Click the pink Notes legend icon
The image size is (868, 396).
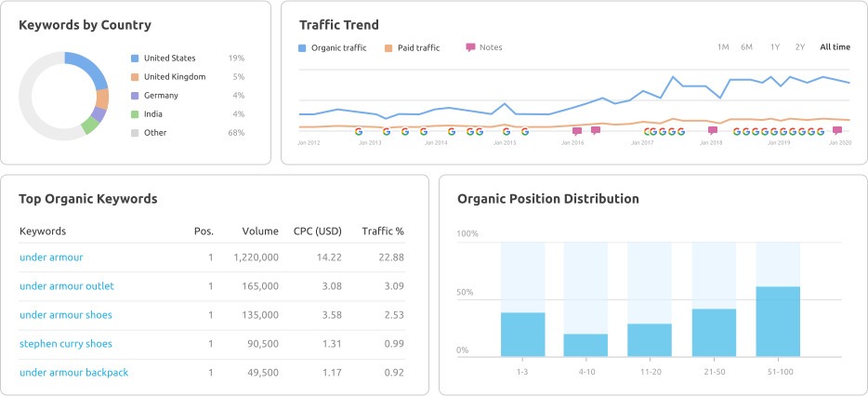tap(470, 47)
